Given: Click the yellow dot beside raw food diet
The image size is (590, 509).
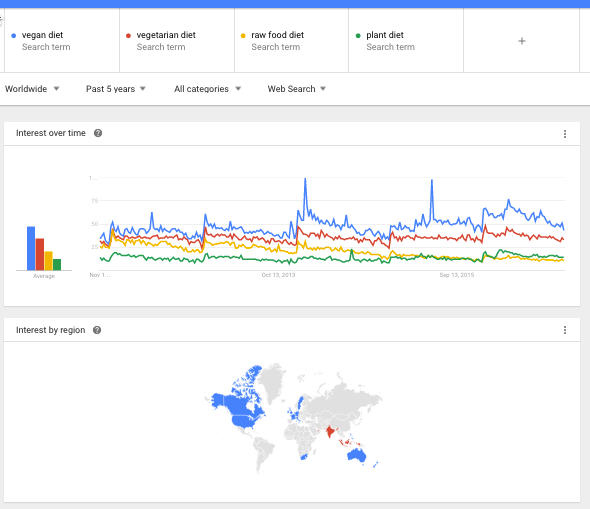Looking at the screenshot, I should point(243,36).
